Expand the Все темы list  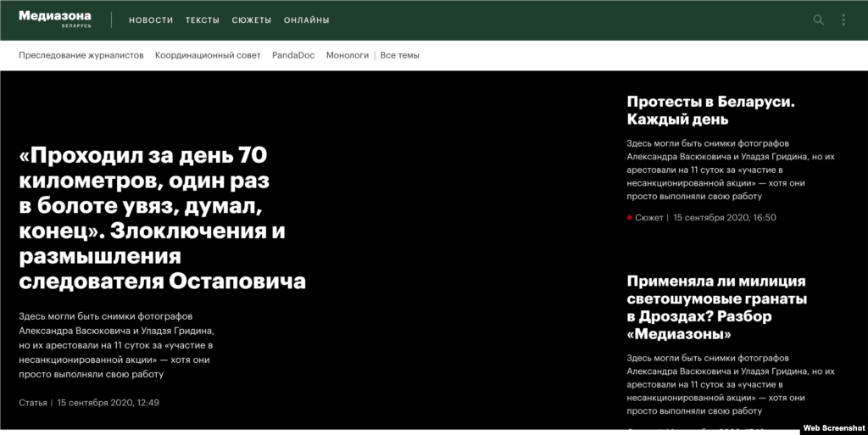(399, 55)
